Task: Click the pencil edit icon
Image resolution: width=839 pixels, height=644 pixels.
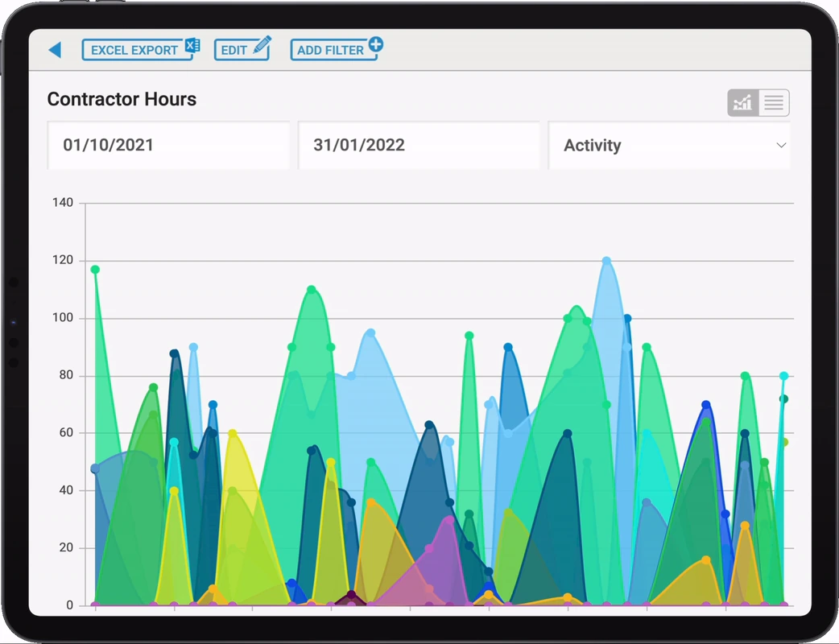Action: pos(262,44)
